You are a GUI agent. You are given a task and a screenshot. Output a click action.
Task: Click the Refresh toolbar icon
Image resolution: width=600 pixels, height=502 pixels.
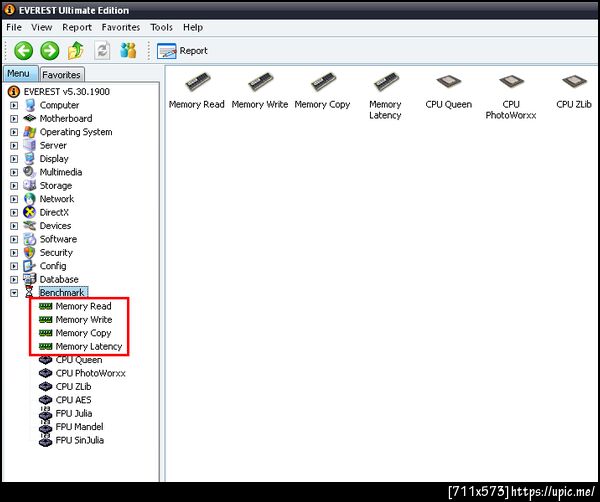coord(102,51)
